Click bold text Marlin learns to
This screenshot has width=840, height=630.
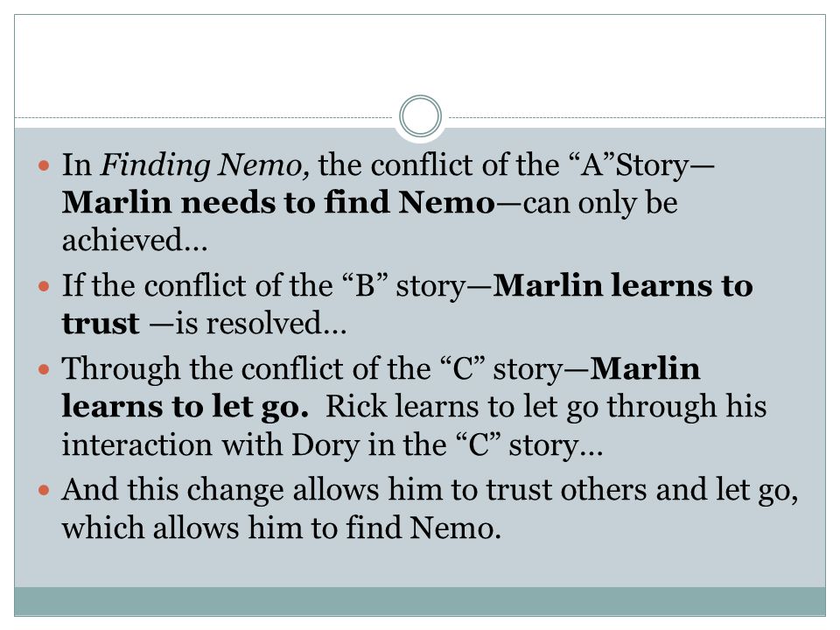pyautogui.click(x=623, y=285)
